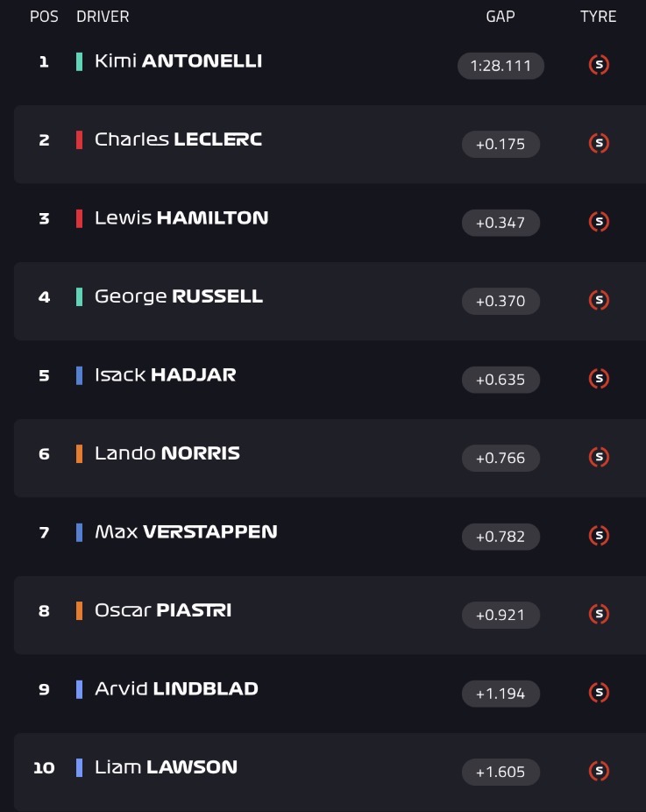This screenshot has width=646, height=812.
Task: Click soft tyre icon for George Russell
Action: point(599,300)
